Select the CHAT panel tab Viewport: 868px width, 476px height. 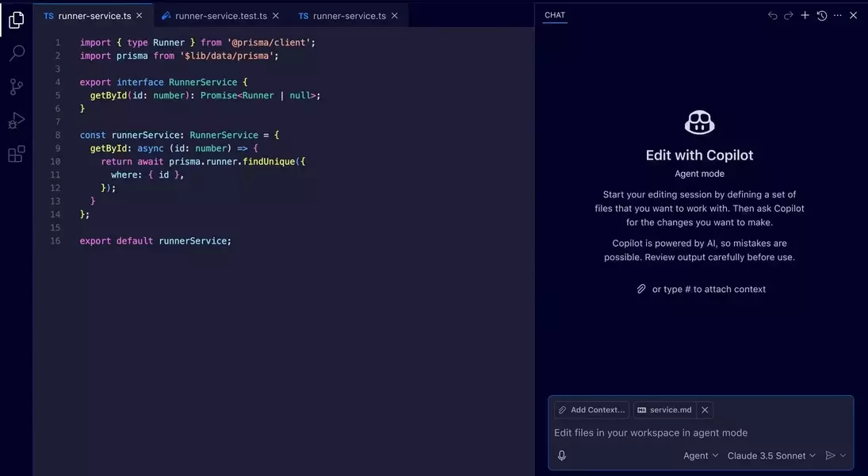click(x=555, y=15)
